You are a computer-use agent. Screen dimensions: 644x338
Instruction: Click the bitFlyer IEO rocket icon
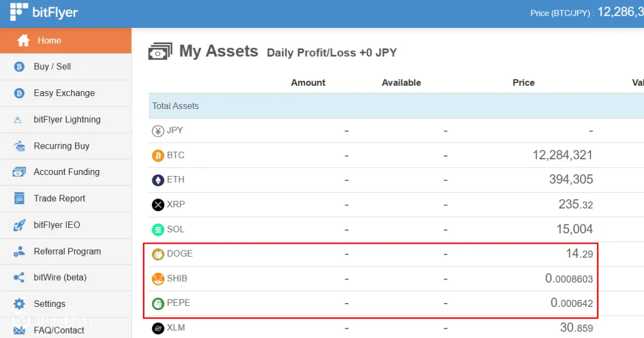19,225
